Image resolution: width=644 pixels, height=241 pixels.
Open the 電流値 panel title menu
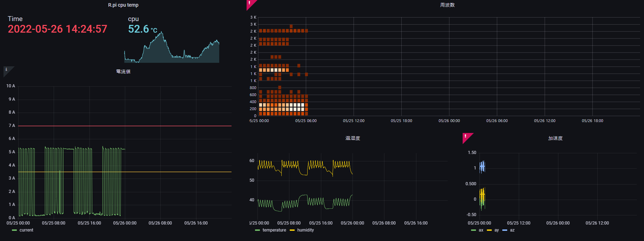tap(123, 72)
